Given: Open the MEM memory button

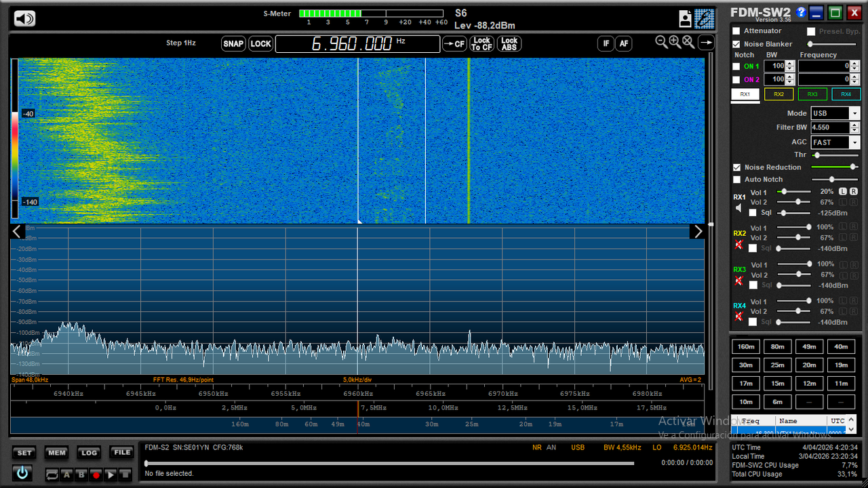Looking at the screenshot, I should tap(56, 453).
